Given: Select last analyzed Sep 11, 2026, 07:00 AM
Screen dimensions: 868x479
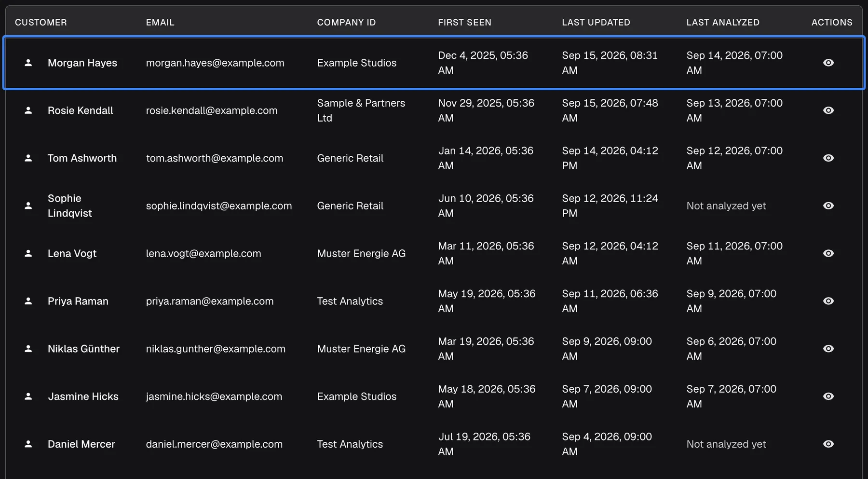Looking at the screenshot, I should click(734, 253).
